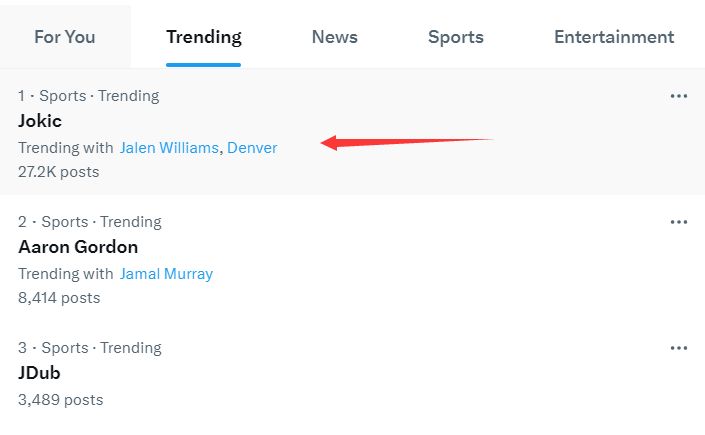Open more options for Aaron Gordon trend
The height and width of the screenshot is (435, 705).
pos(678,222)
